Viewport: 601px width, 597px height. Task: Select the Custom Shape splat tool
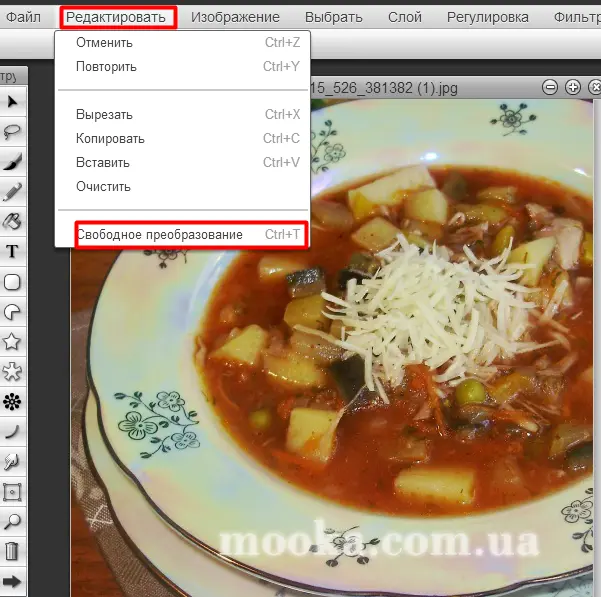(x=12, y=372)
